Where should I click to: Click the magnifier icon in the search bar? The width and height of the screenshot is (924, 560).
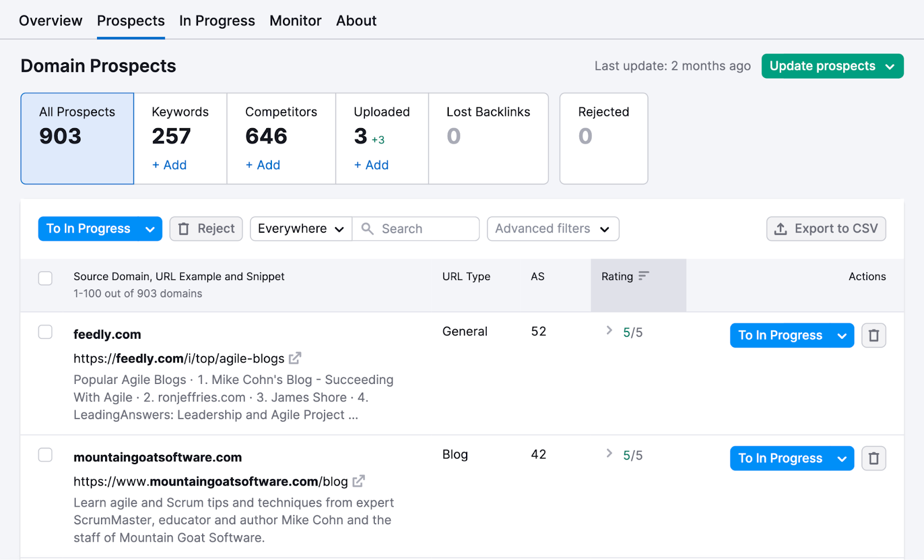367,229
